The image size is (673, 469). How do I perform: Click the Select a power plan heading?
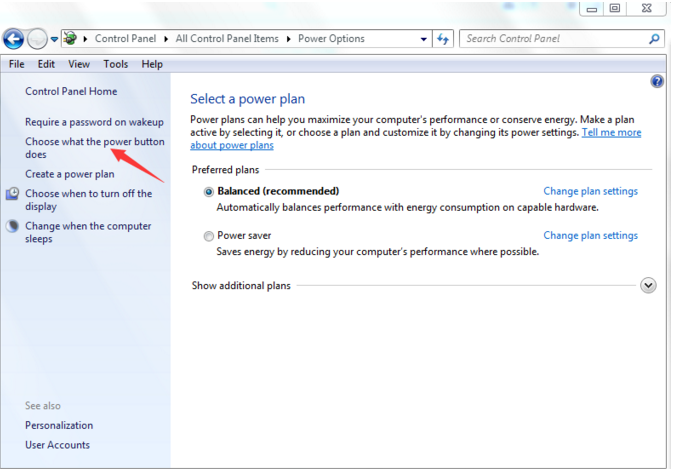(248, 99)
